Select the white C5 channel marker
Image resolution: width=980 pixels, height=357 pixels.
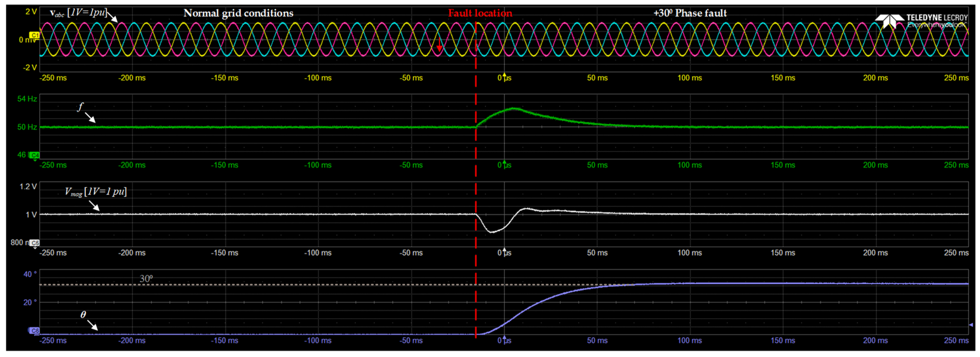coord(34,243)
